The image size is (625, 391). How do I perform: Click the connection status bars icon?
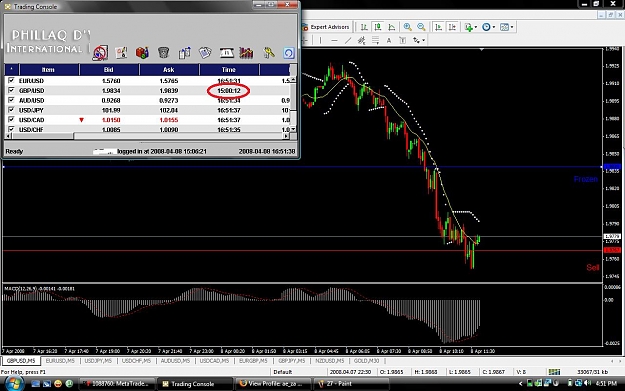[554, 371]
